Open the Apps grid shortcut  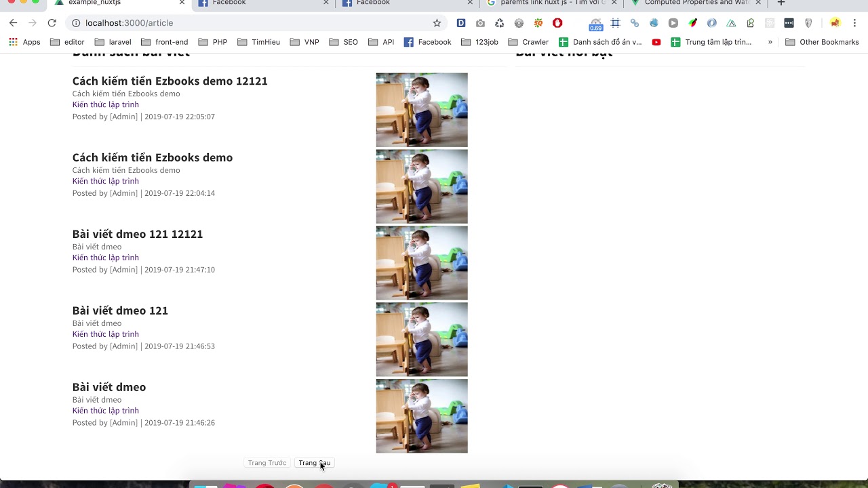point(24,42)
